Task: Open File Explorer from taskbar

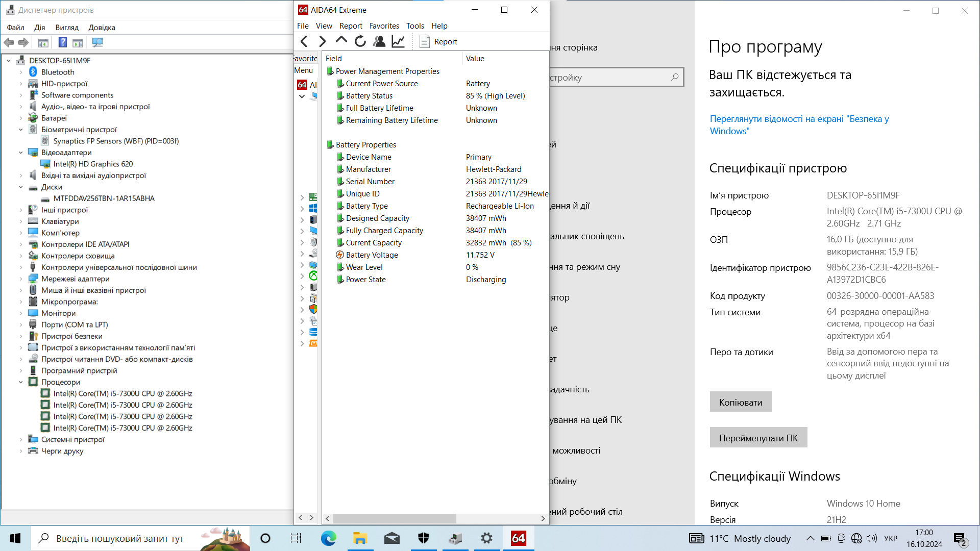Action: click(x=360, y=538)
